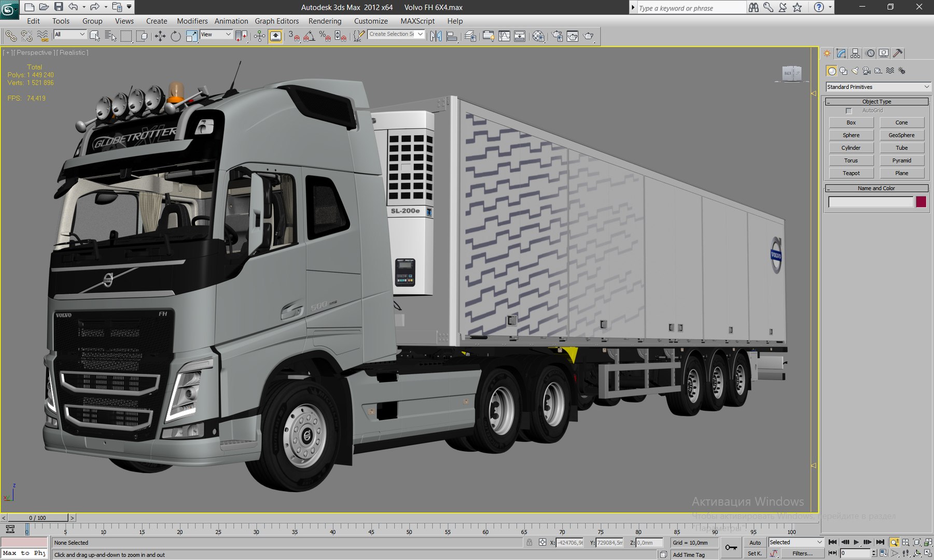Toggle the Percent Snap button

click(325, 36)
